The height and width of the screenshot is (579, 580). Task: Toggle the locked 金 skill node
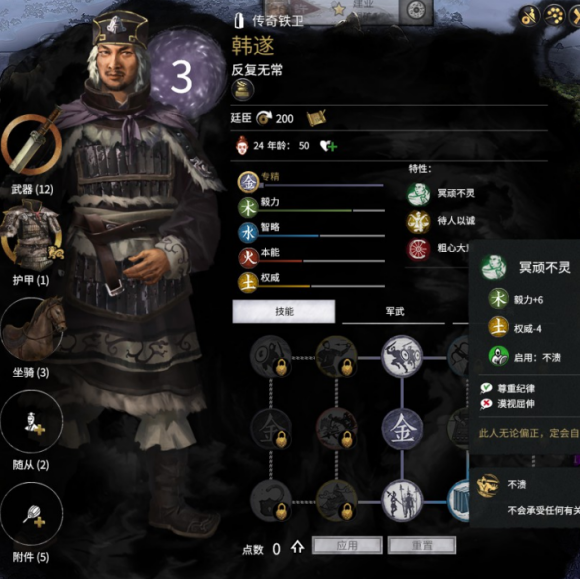pos(270,430)
